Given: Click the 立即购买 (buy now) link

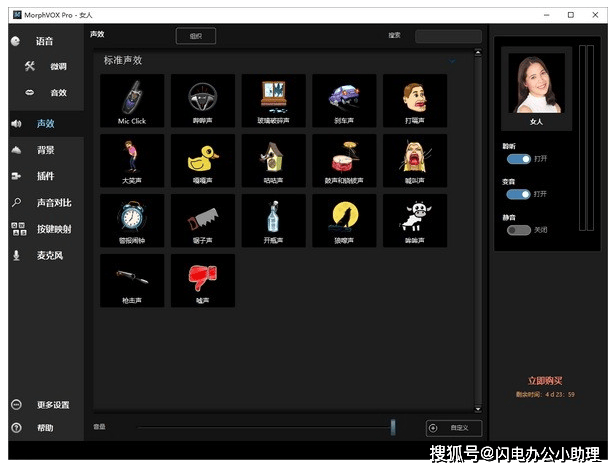Looking at the screenshot, I should (545, 381).
